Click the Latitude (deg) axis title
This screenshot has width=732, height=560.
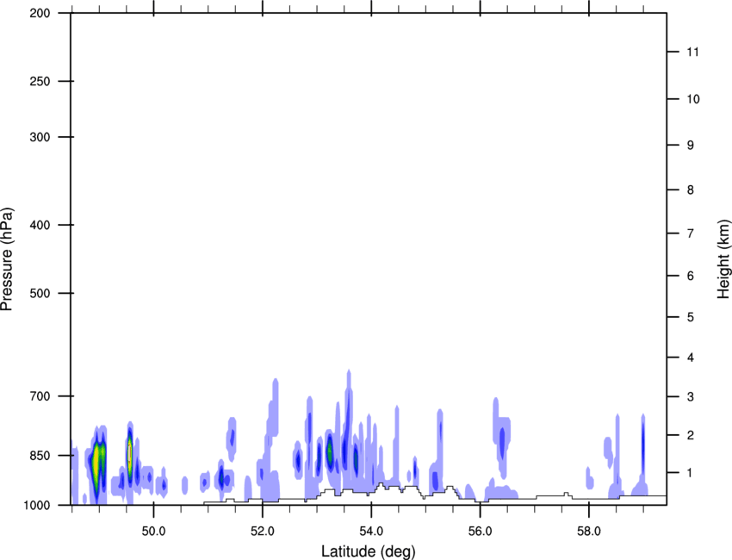(368, 551)
